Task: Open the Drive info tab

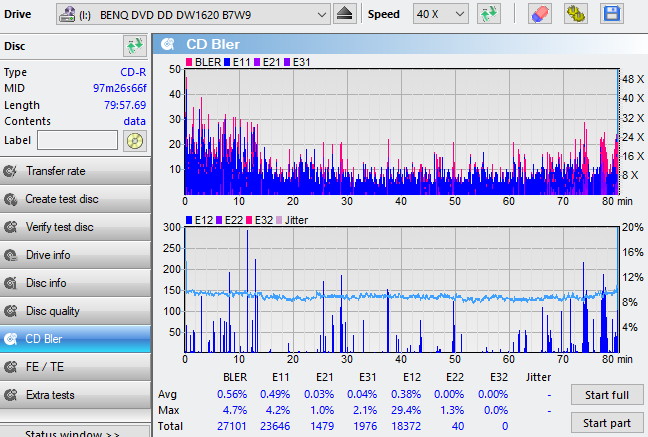Action: 75,255
